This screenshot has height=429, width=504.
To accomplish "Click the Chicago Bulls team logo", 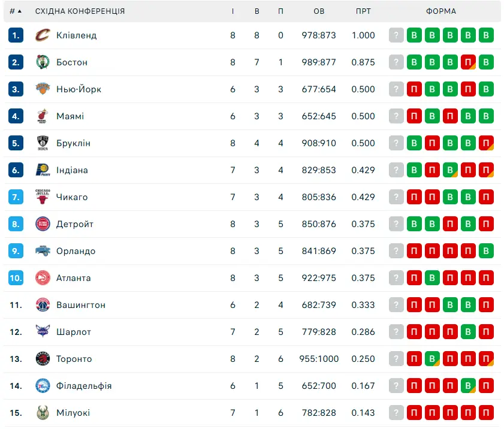I will point(43,197).
